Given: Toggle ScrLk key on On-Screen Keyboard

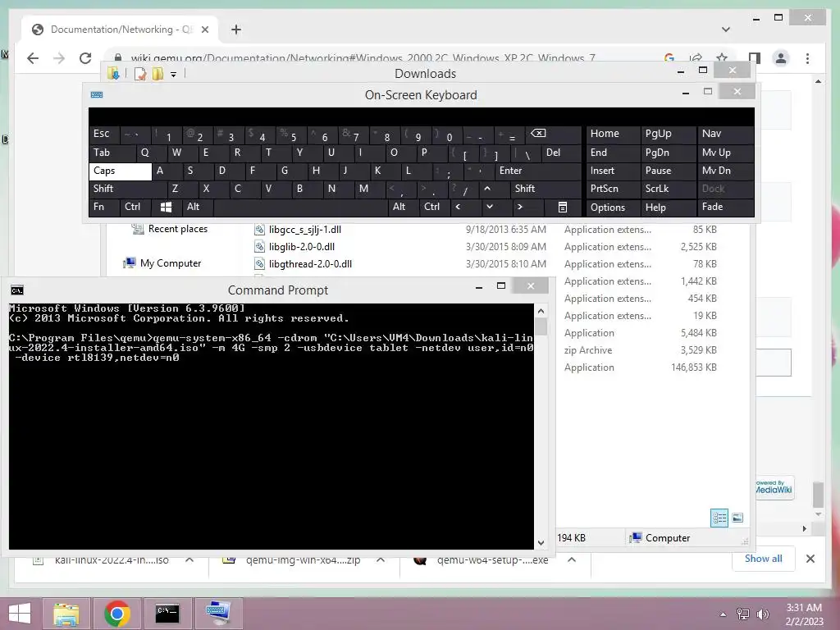Looking at the screenshot, I should pos(668,189).
